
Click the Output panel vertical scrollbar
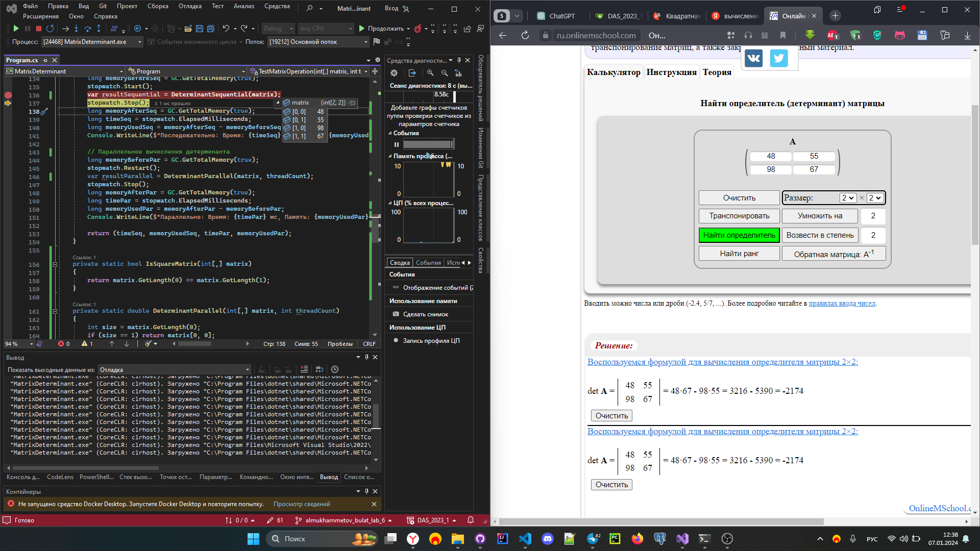[x=376, y=416]
